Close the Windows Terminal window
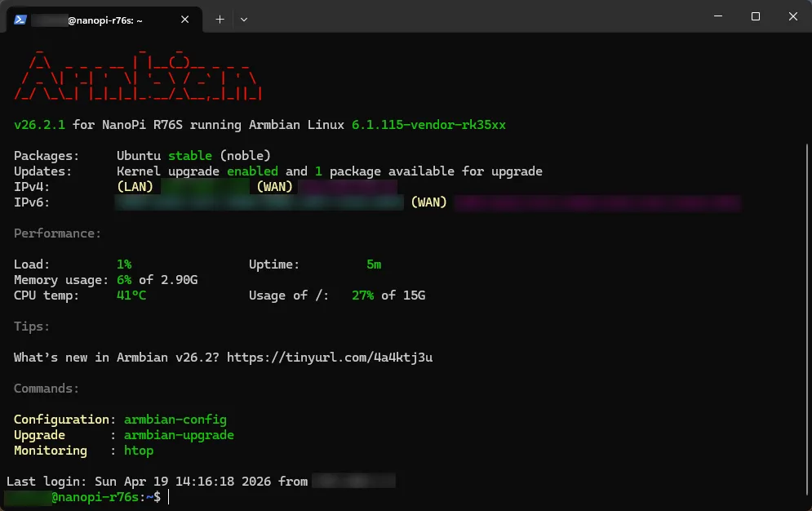The width and height of the screenshot is (812, 511). (792, 17)
